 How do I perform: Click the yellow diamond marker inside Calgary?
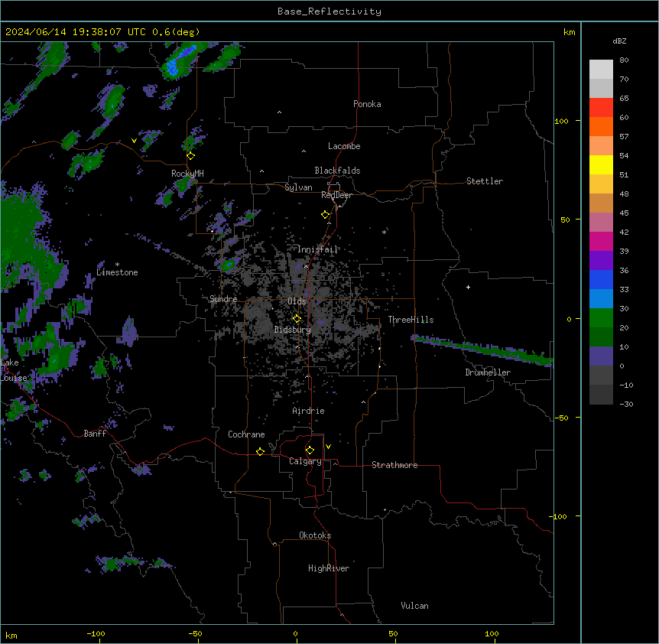coord(310,450)
